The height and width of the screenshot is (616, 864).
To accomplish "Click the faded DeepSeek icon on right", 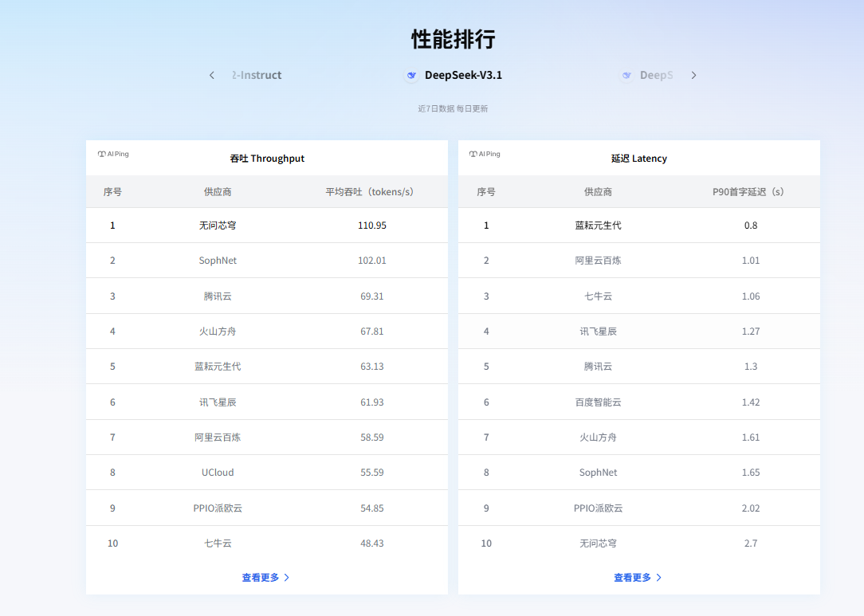I will point(626,75).
